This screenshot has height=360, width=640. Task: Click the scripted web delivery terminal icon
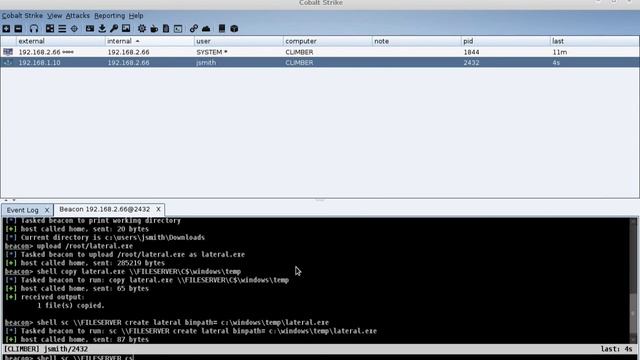(178, 29)
